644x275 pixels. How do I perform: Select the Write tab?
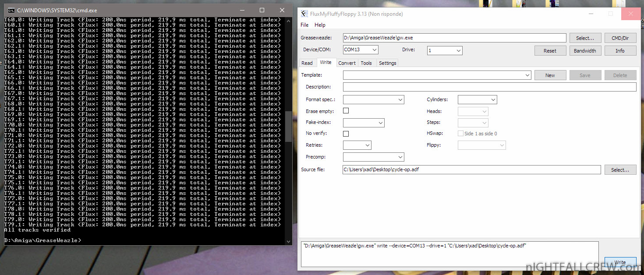tap(326, 62)
